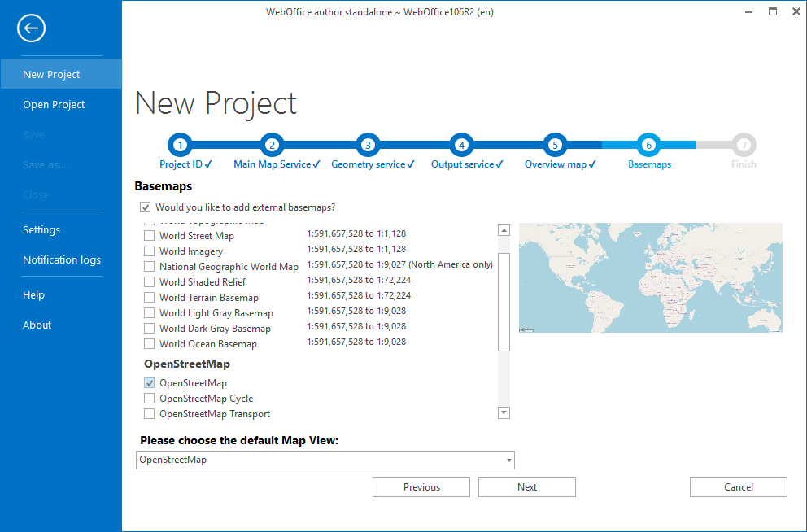This screenshot has height=532, width=807.
Task: Disable the OpenStreetMap basemap
Action: (x=149, y=382)
